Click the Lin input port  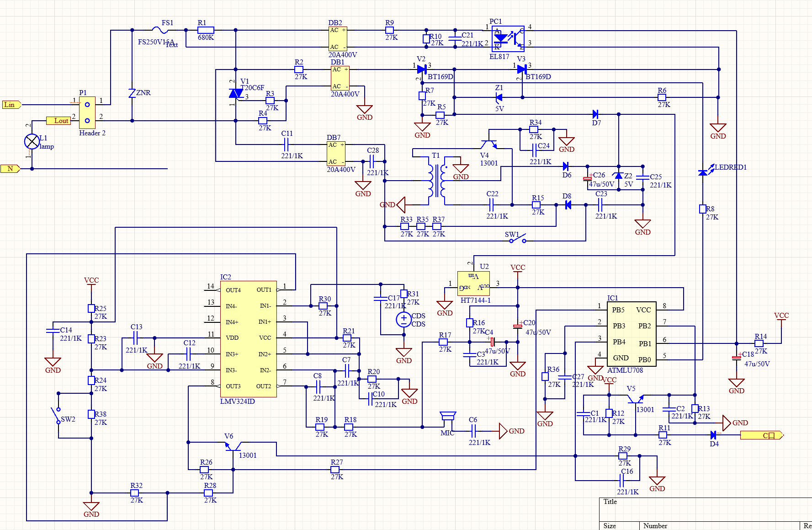tap(11, 105)
